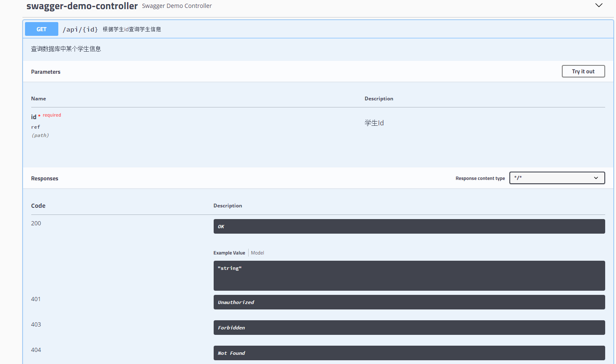
Task: Click the Responses section header
Action: point(45,178)
